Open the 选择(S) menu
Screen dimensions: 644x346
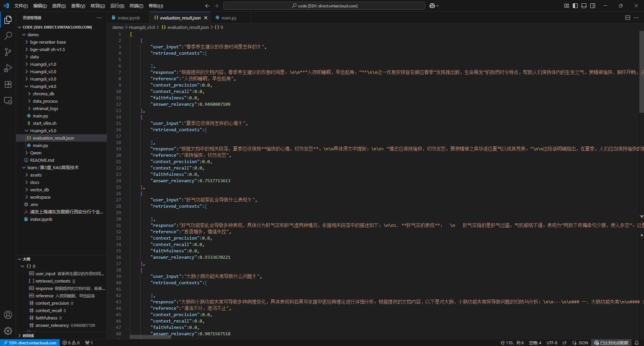coord(59,6)
